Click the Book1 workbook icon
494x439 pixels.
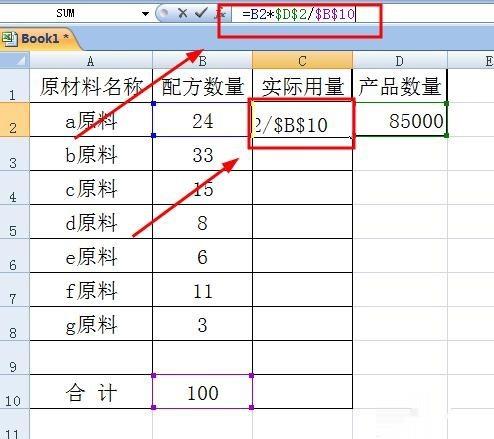tap(9, 39)
